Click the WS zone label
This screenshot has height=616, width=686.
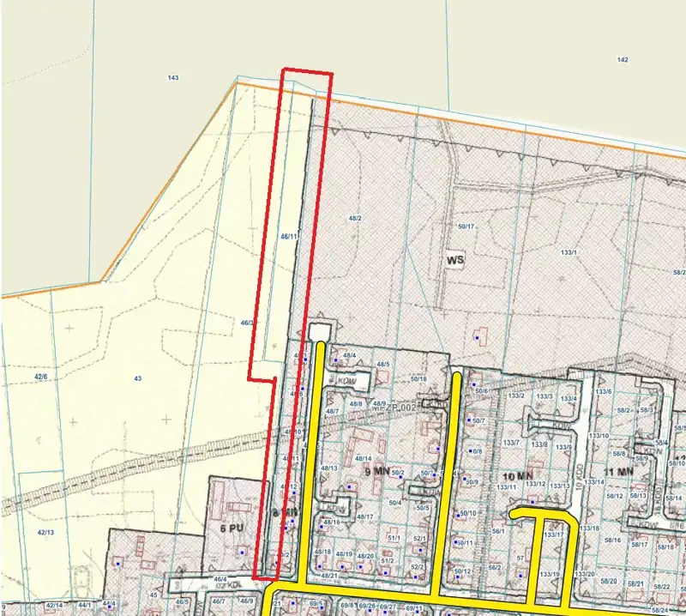point(454,258)
